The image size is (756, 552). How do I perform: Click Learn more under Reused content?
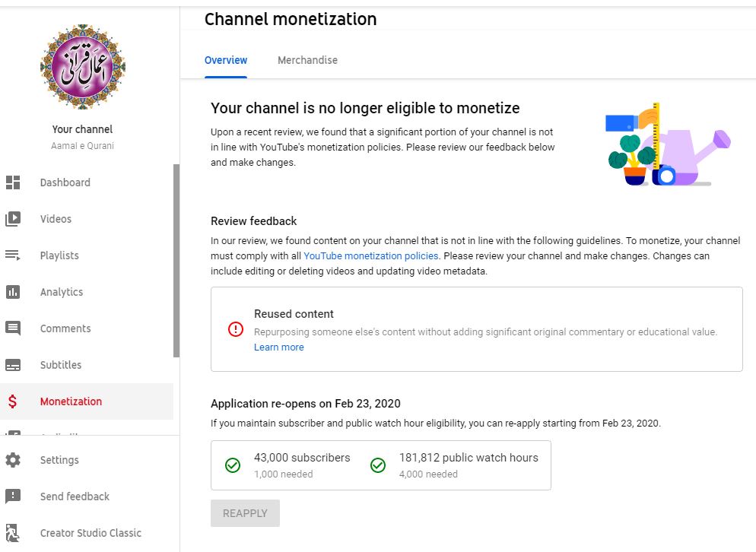(278, 347)
